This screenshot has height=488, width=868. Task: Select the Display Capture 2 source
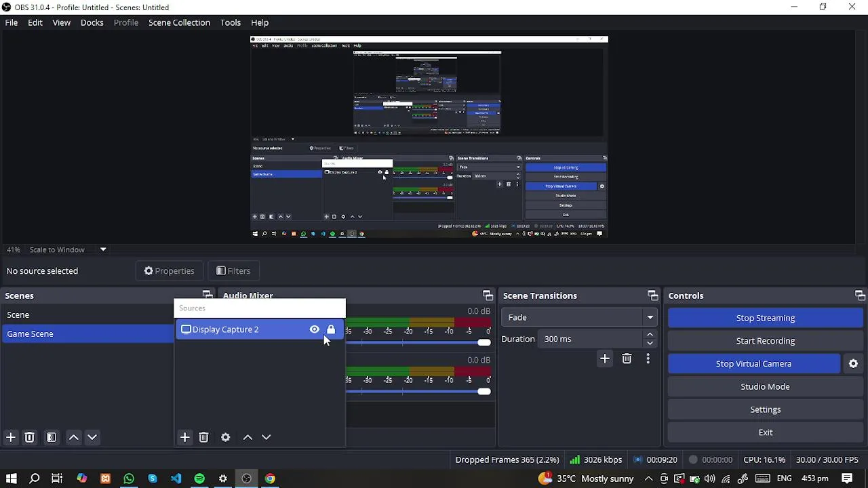[x=260, y=329]
